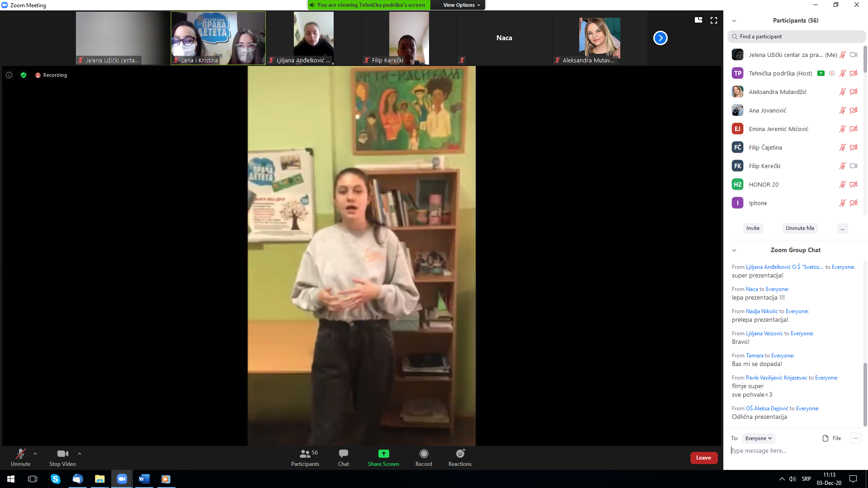The image size is (868, 488).
Task: Click the Invite button
Action: point(753,228)
